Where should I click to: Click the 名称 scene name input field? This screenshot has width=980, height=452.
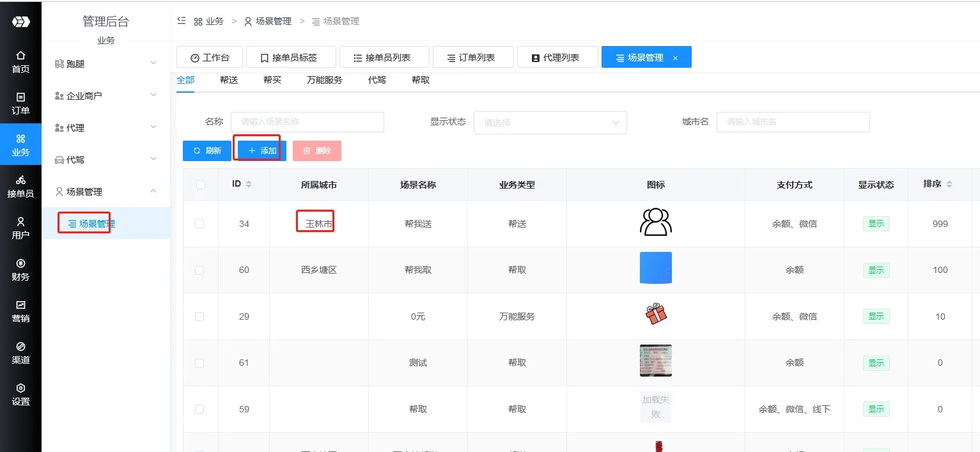307,122
